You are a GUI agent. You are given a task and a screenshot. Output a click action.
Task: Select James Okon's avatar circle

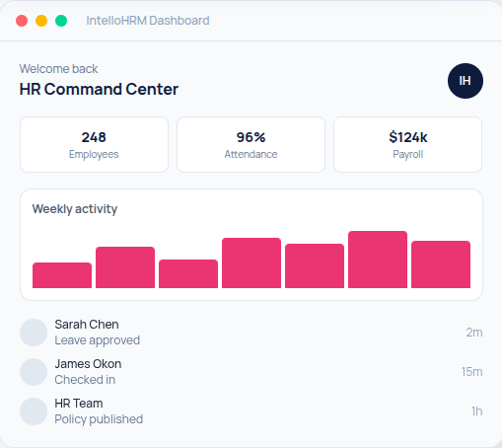click(34, 372)
